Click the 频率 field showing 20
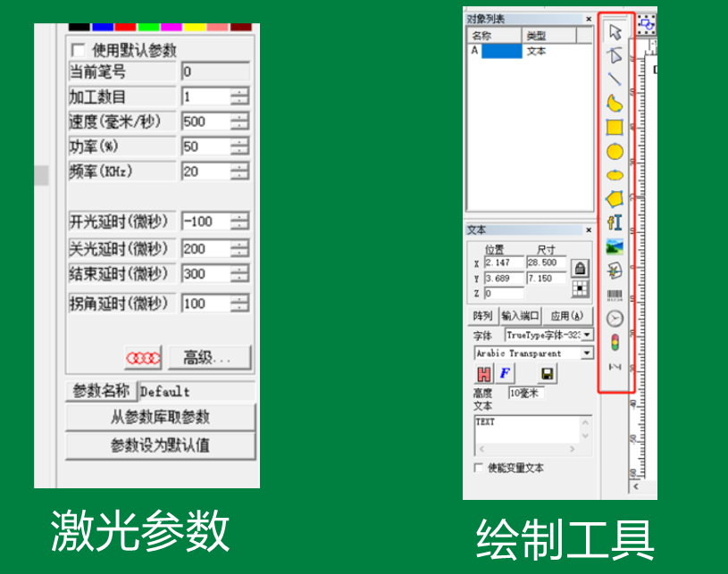Screen dimensions: 728x574 click(206, 171)
